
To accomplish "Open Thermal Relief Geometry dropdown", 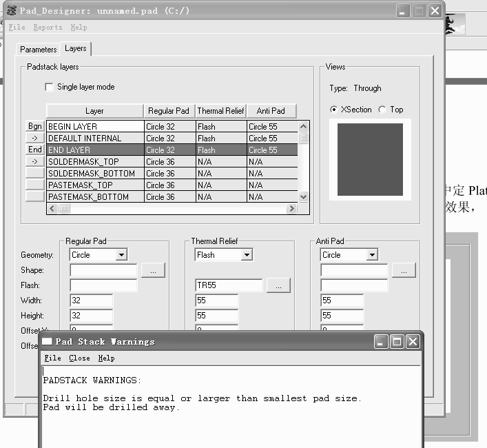I will (x=247, y=255).
